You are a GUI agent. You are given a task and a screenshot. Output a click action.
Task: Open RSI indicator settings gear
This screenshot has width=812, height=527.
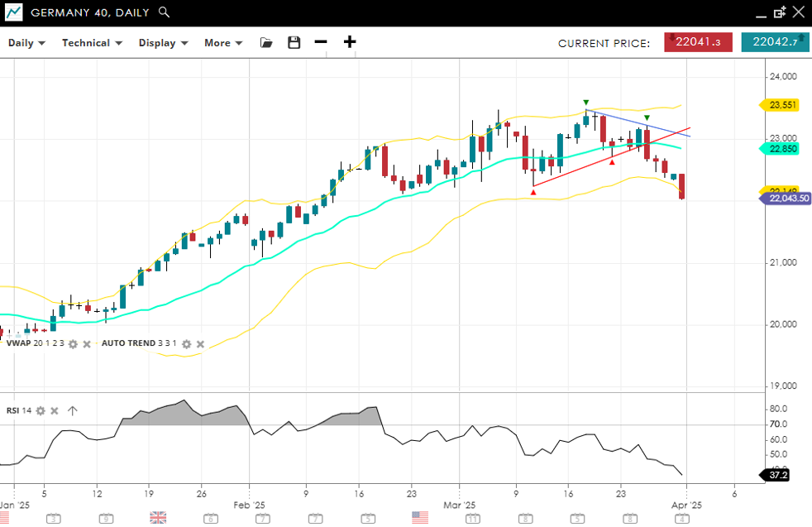[x=41, y=410]
